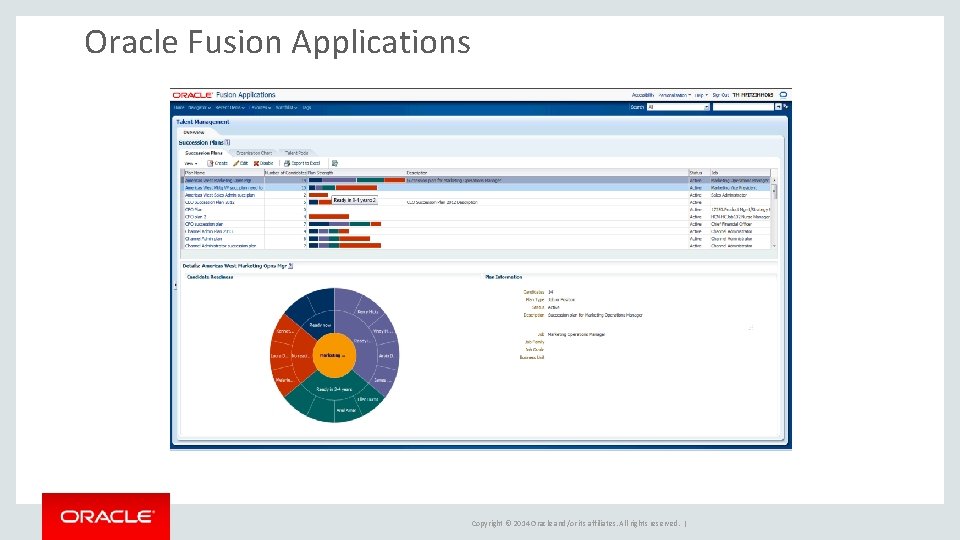Image resolution: width=960 pixels, height=540 pixels.
Task: Click the table scrollbar up arrow
Action: (x=774, y=180)
